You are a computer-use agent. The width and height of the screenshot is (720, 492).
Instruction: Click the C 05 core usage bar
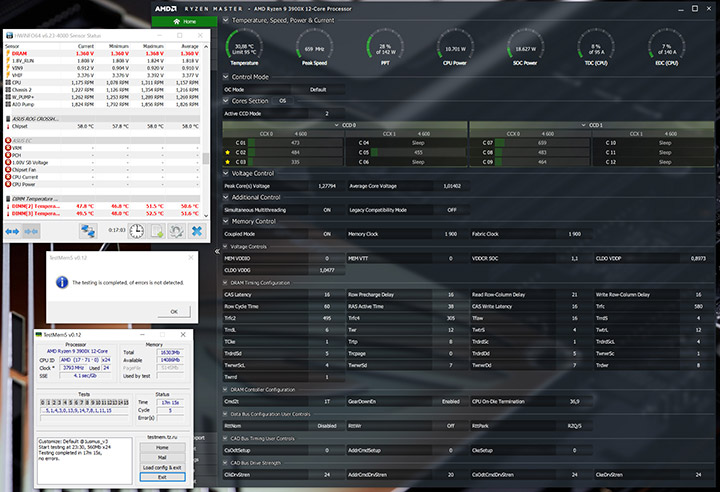coord(418,153)
